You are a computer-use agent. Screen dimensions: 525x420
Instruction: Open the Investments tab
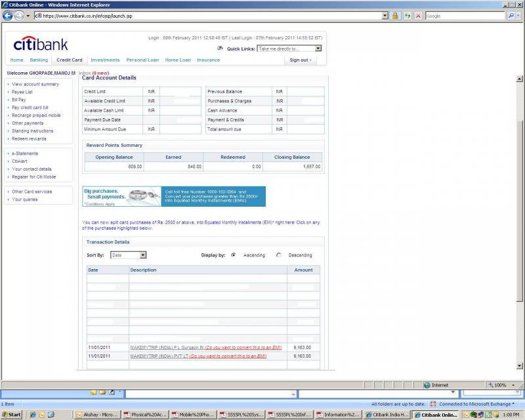(x=105, y=60)
